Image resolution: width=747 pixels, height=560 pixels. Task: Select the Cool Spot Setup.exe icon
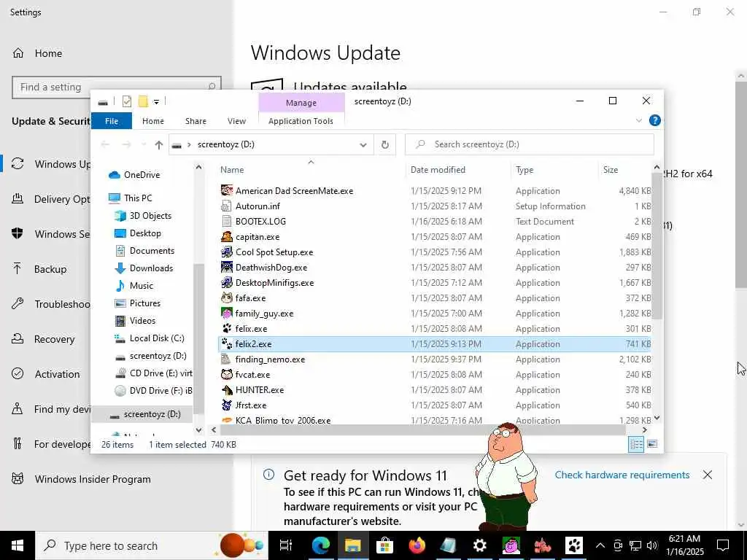coord(227,252)
